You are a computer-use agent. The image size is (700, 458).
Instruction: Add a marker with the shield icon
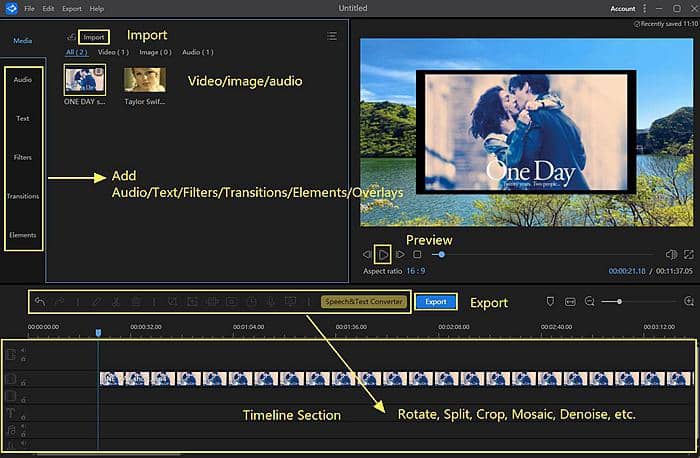point(550,302)
